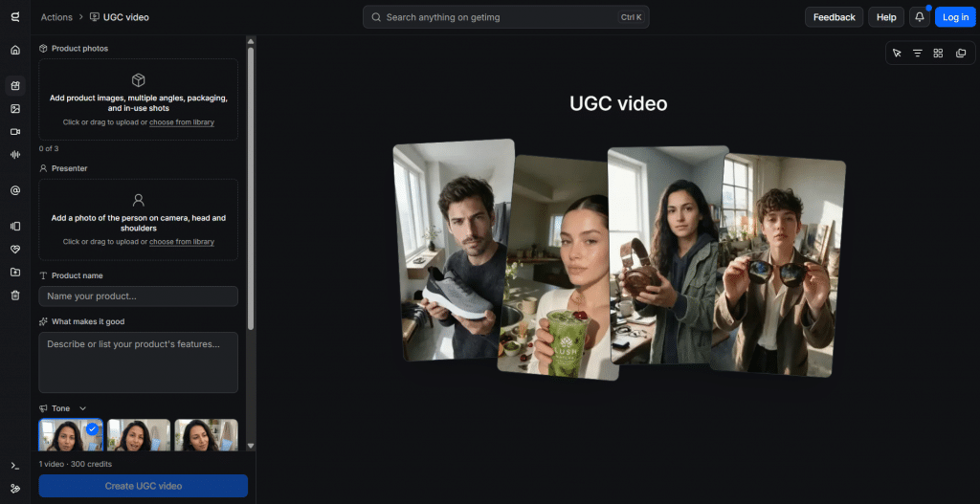This screenshot has height=504, width=980.
Task: Click the stacked copies icon in canvas toolbar
Action: [x=961, y=54]
